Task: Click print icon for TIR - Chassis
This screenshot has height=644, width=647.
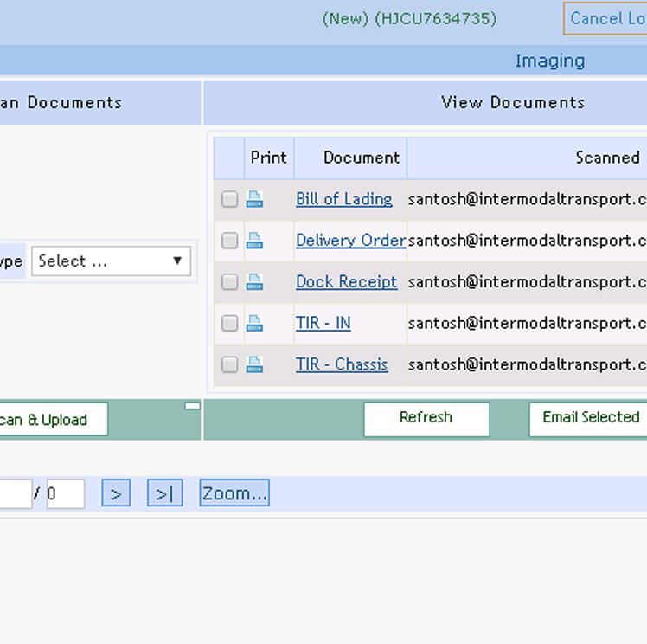Action: pos(254,365)
